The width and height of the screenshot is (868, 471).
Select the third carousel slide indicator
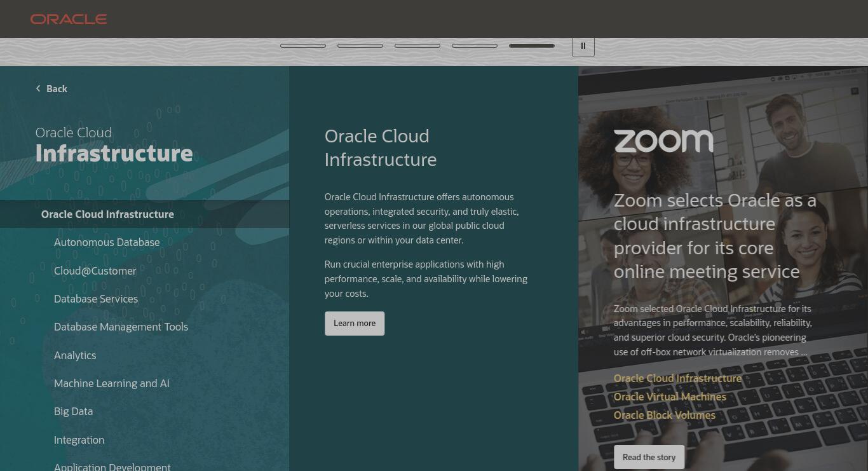click(x=417, y=46)
